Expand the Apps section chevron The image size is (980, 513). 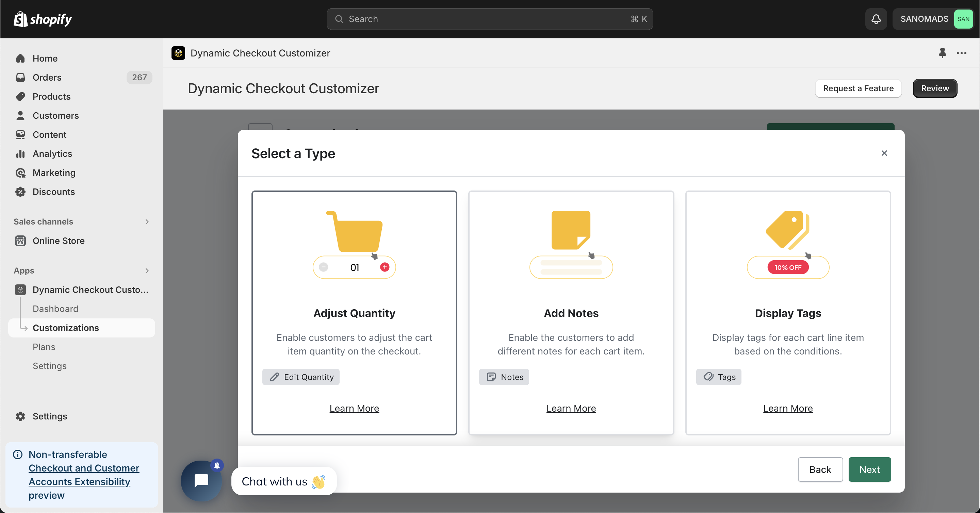[x=147, y=271]
